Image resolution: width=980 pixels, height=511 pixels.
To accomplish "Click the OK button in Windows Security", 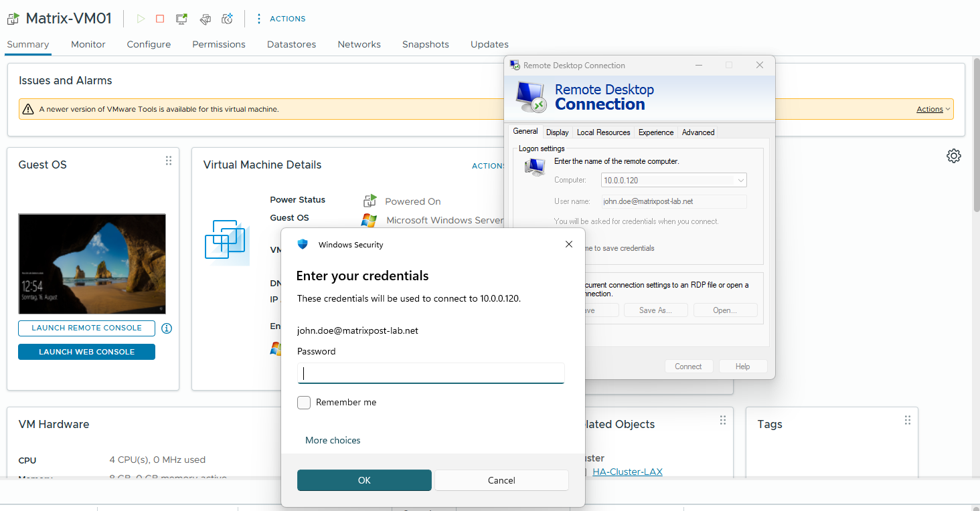I will coord(364,480).
